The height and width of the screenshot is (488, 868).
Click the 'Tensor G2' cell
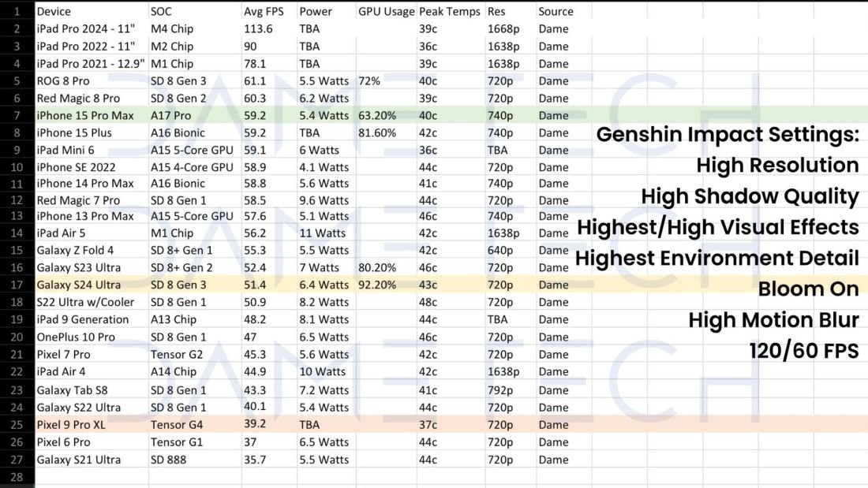click(x=195, y=354)
